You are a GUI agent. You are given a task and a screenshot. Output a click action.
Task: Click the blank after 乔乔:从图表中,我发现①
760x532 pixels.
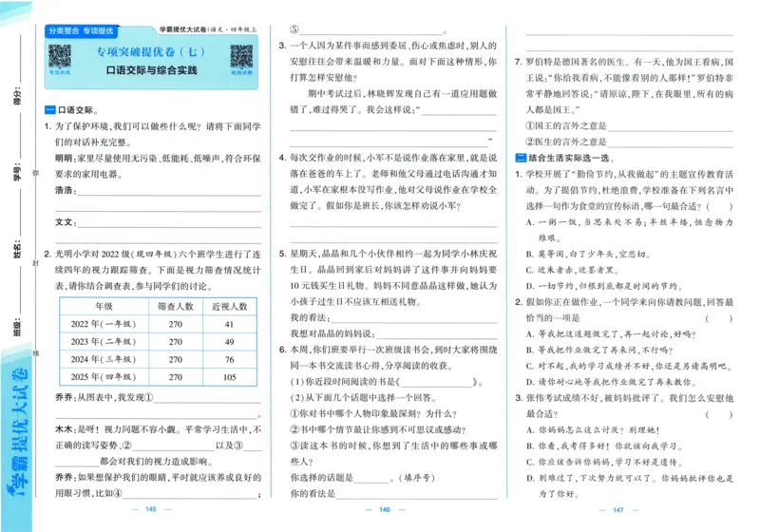point(207,398)
